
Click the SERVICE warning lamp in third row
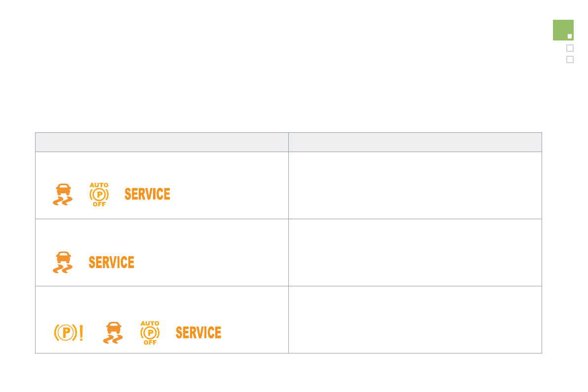tap(198, 333)
